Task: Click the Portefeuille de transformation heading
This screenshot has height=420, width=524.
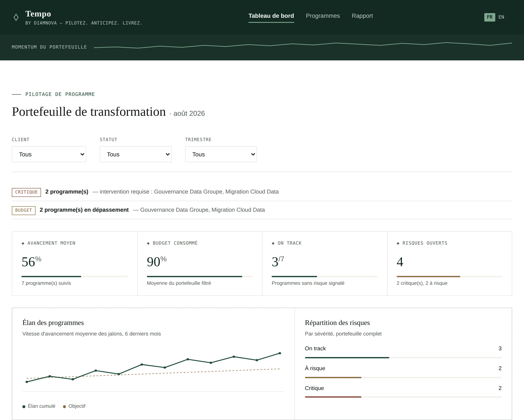Action: pos(89,112)
